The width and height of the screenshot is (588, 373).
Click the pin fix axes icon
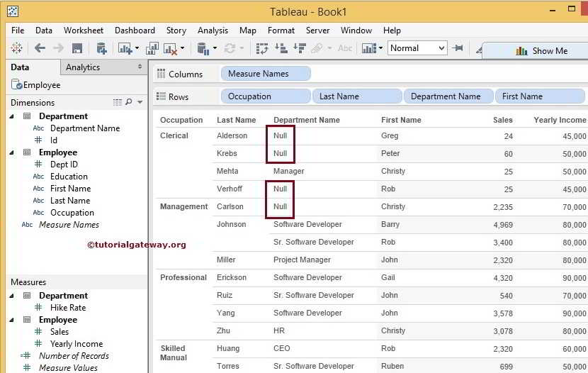click(458, 48)
